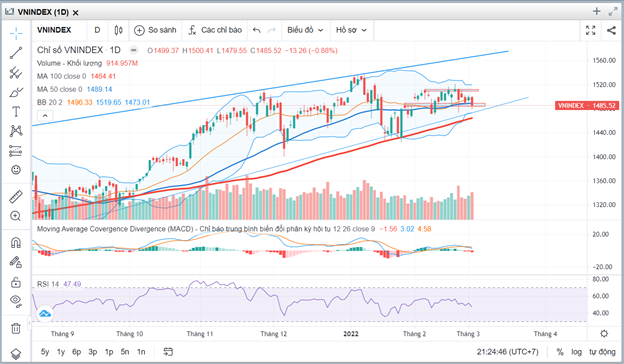The height and width of the screenshot is (364, 624).
Task: Set the 1y time range
Action: [x=61, y=352]
